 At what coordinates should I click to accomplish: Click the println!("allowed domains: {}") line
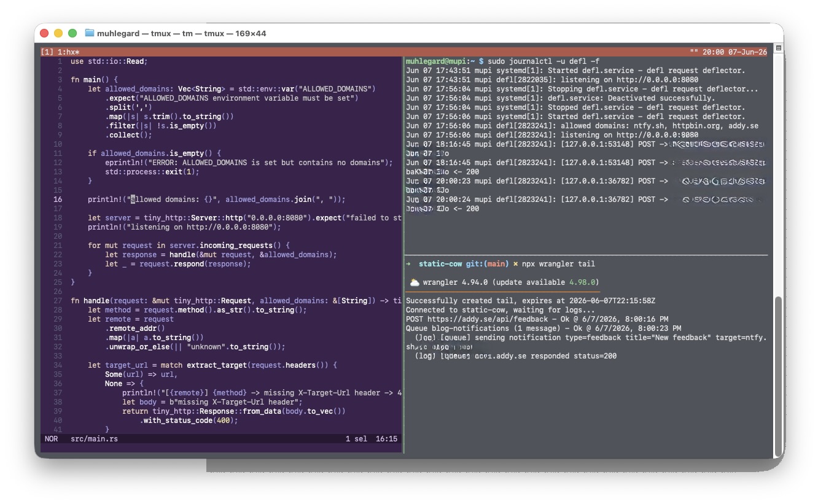217,200
